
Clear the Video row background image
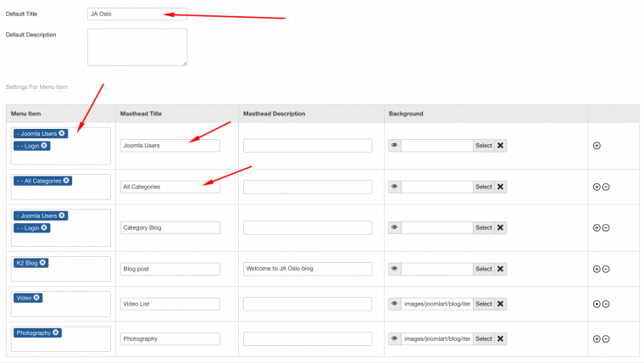501,304
